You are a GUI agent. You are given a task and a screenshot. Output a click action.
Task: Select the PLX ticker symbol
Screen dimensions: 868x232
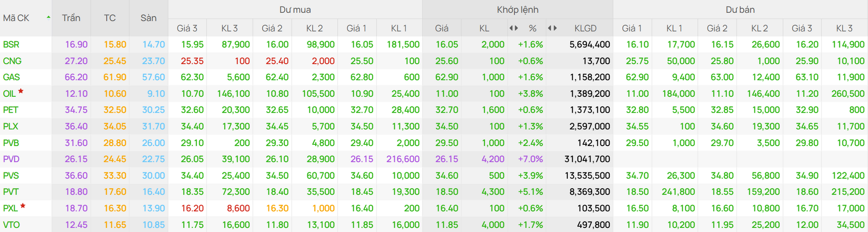click(x=11, y=126)
